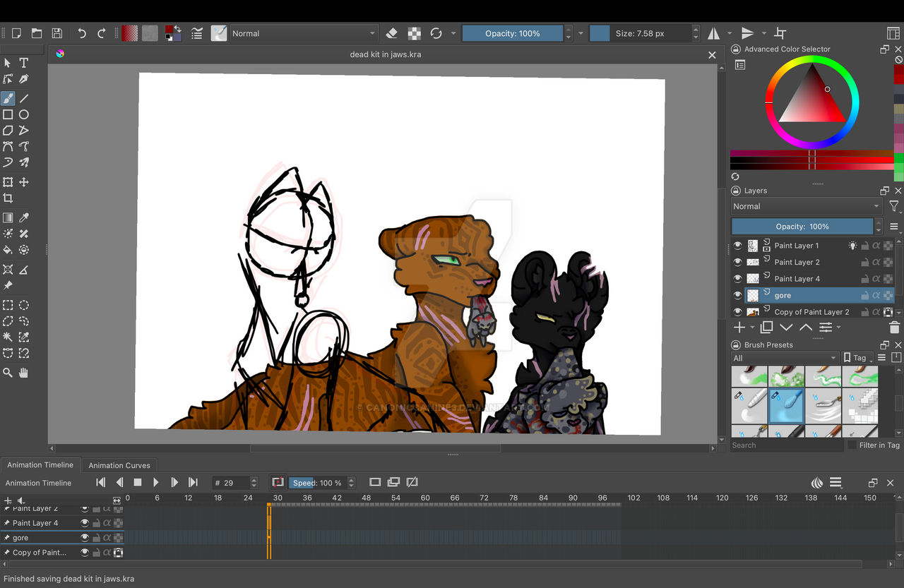Jump to the last frame
This screenshot has height=588, width=904.
point(193,483)
